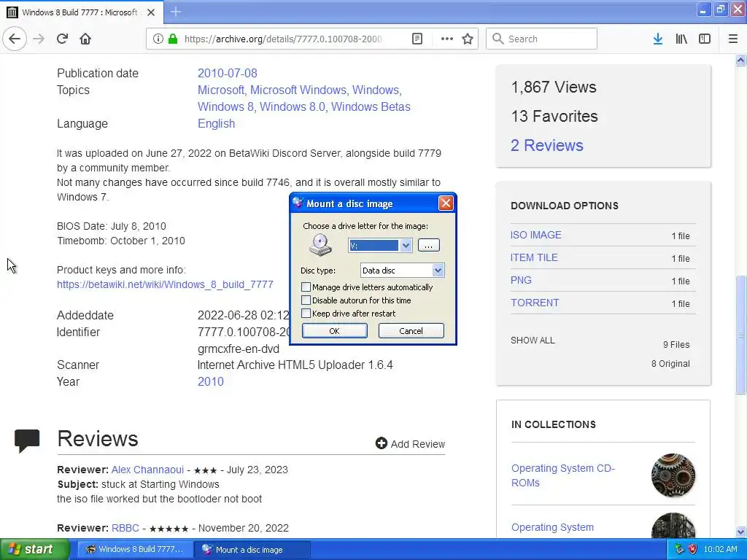Screen dimensions: 747x560
Task: Open the browser home page icon
Action: tap(85, 39)
